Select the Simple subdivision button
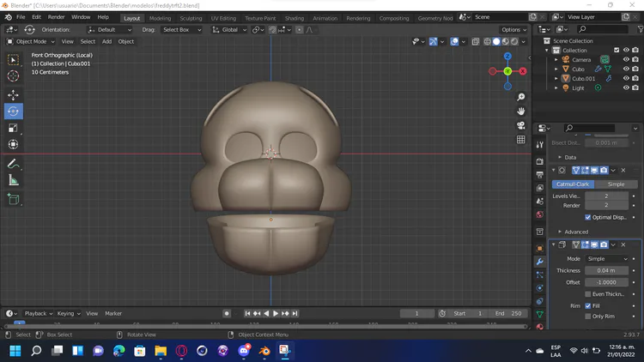The width and height of the screenshot is (644, 362). coord(616,184)
